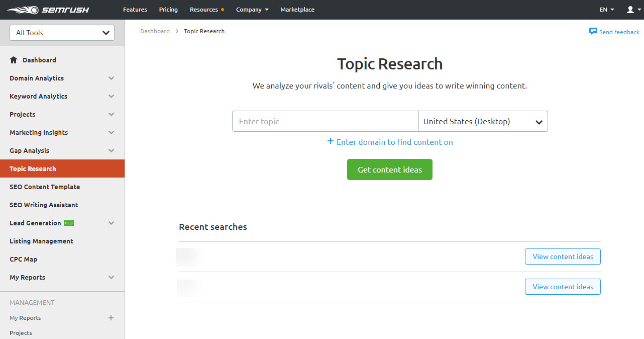
Task: Open the United States (Desktop) location dropdown
Action: click(483, 121)
